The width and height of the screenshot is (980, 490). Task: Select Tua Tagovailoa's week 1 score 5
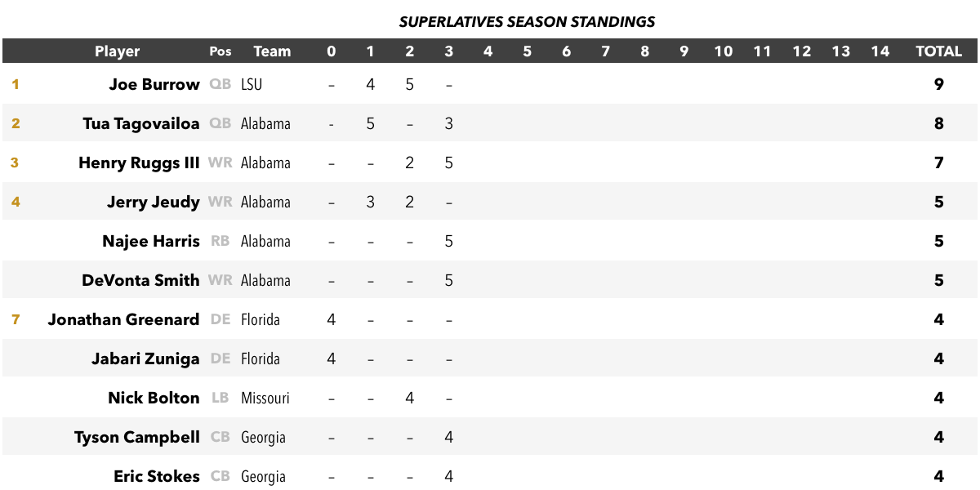point(370,124)
